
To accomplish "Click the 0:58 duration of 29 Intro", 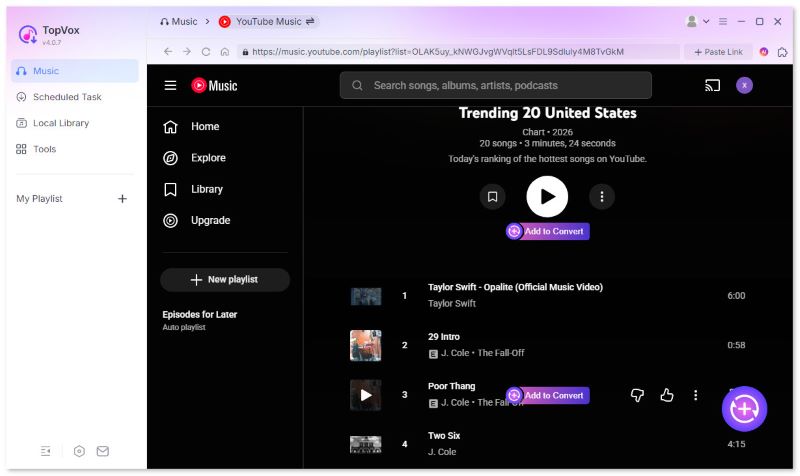I will [x=736, y=345].
